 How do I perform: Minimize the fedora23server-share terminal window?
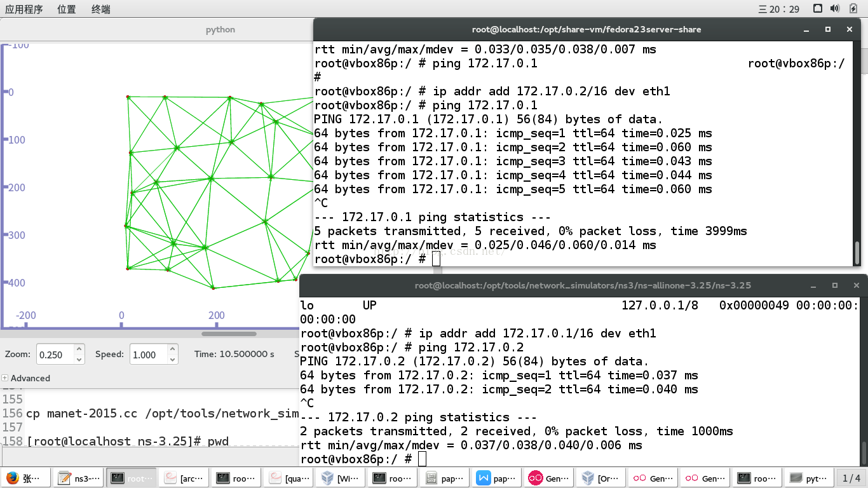[806, 29]
